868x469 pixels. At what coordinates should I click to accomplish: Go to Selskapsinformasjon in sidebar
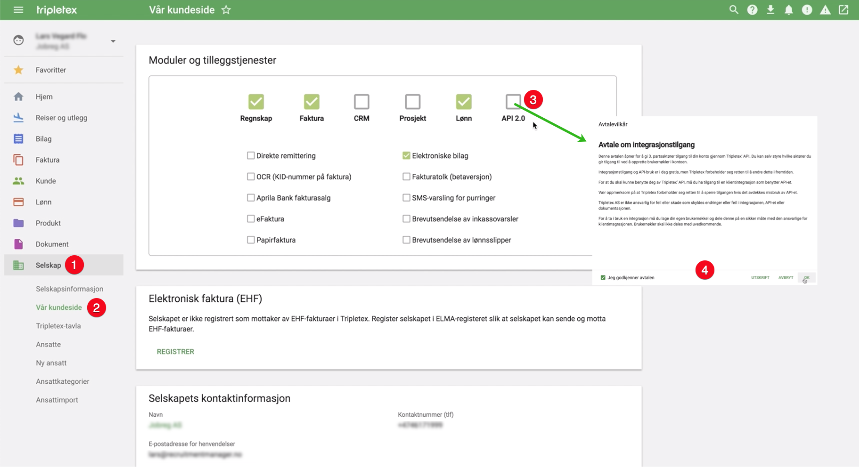[x=69, y=289]
